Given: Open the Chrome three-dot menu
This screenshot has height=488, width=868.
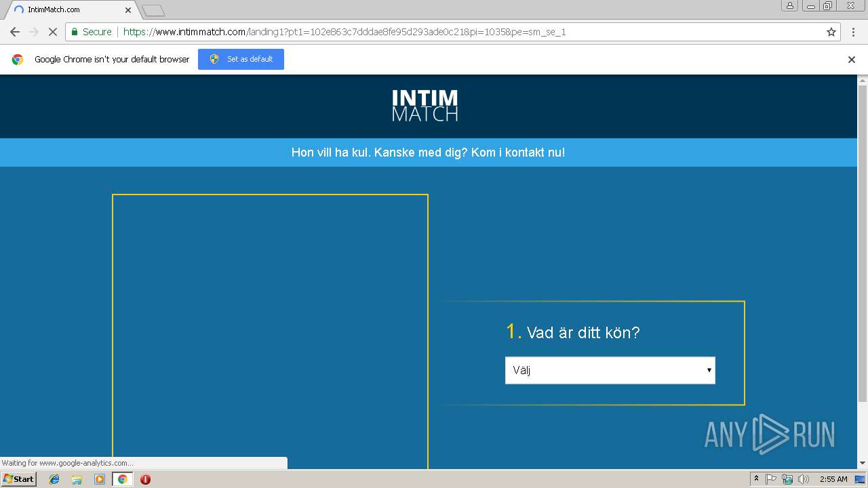Looking at the screenshot, I should point(854,32).
